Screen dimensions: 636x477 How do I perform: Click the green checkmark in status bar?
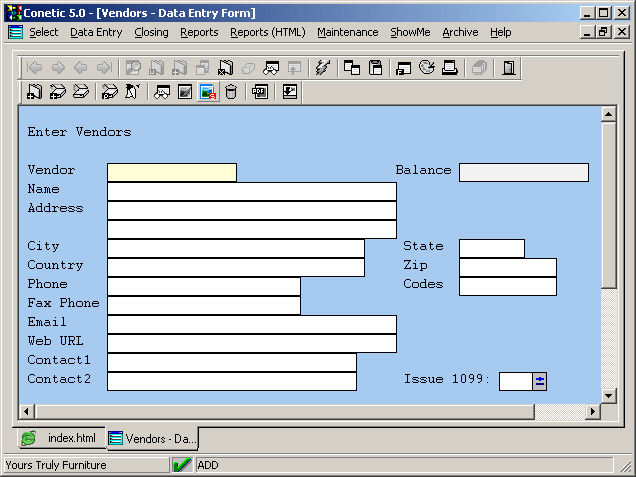click(182, 465)
